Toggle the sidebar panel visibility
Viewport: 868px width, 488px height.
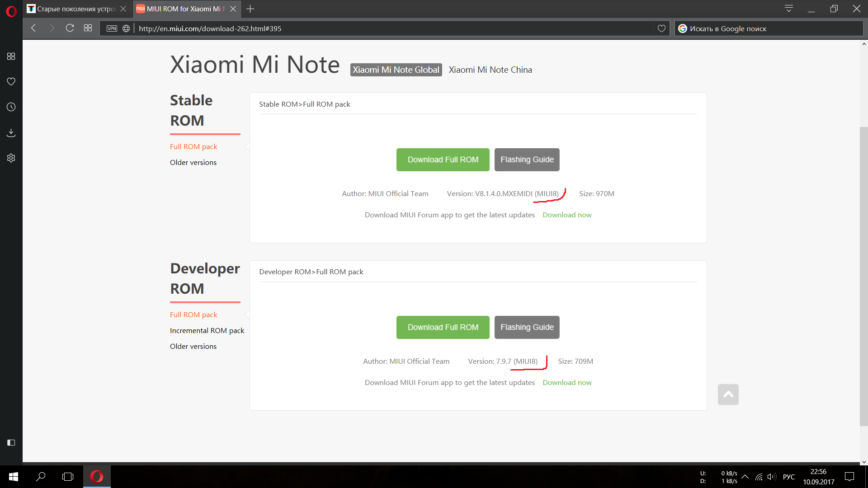tap(11, 442)
